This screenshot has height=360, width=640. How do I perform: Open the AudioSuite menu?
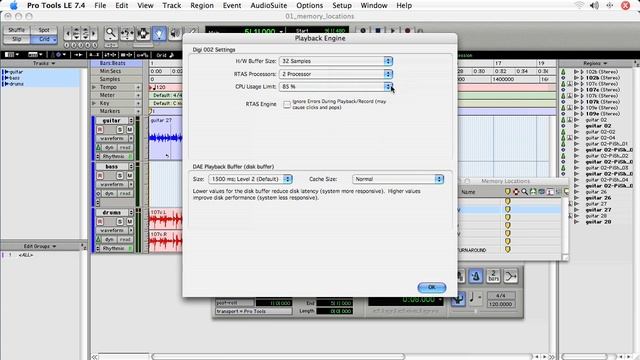269,5
